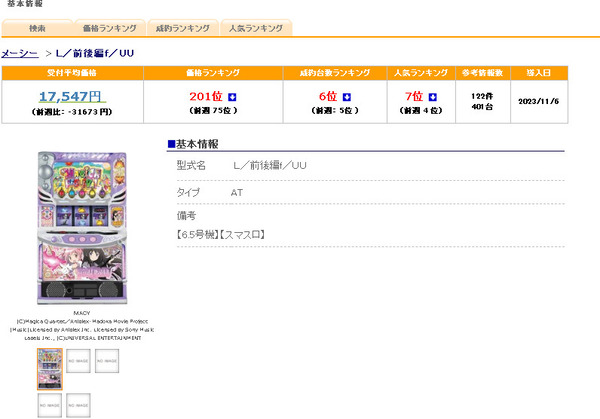Click blue down arrow beside 201位
This screenshot has width=600, height=419.
click(232, 97)
